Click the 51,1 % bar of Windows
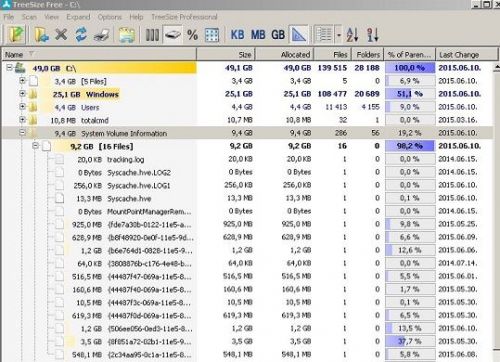The width and height of the screenshot is (500, 362). click(x=410, y=94)
